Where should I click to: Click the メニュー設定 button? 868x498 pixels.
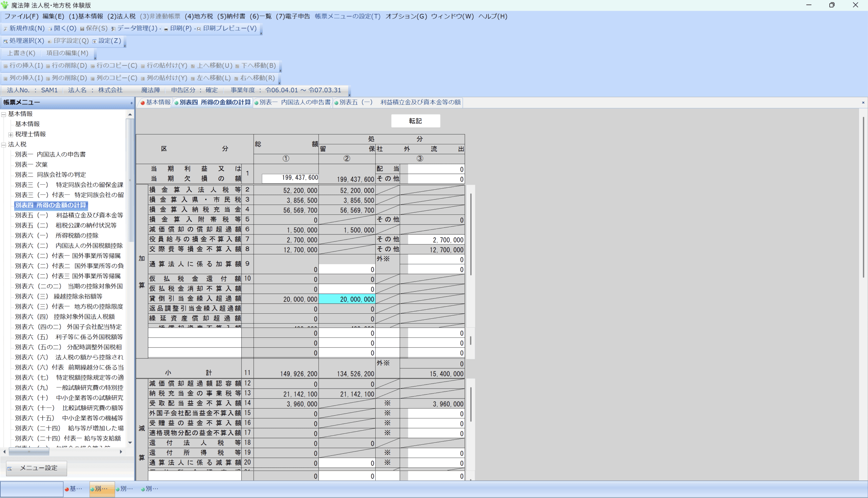(36, 468)
